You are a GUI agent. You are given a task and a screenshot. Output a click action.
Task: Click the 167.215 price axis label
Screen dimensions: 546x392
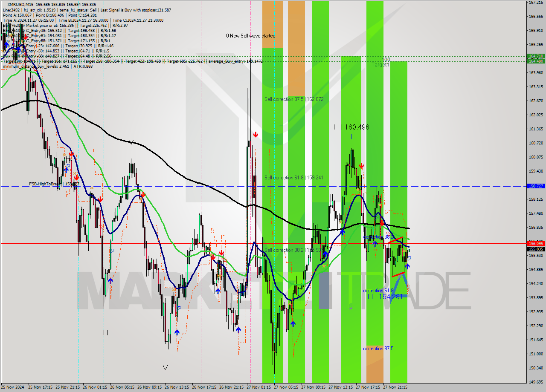(x=536, y=3)
